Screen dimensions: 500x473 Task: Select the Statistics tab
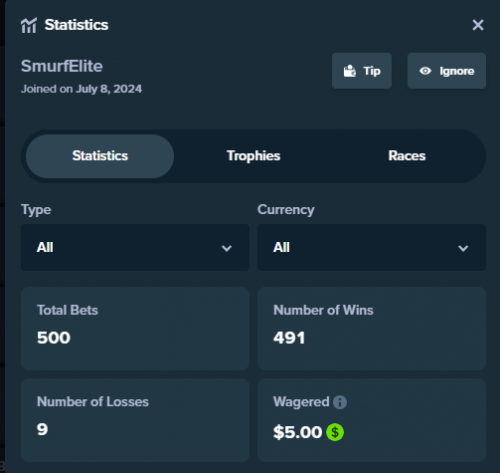tap(100, 156)
